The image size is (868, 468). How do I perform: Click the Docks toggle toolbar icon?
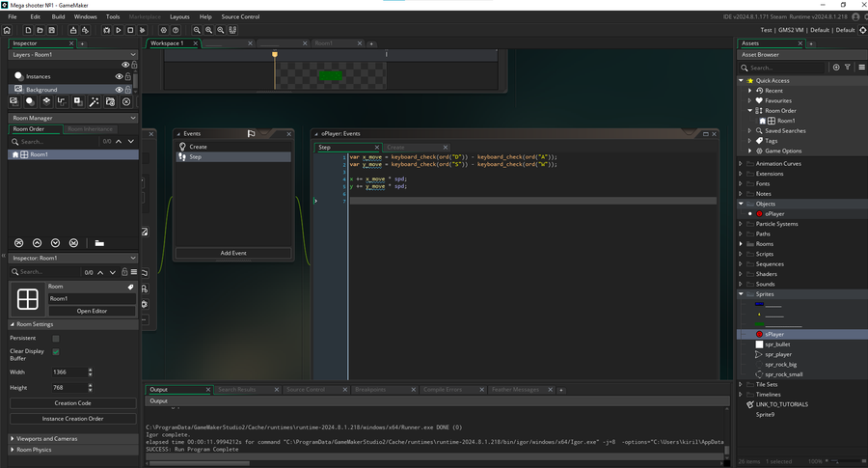click(x=232, y=30)
